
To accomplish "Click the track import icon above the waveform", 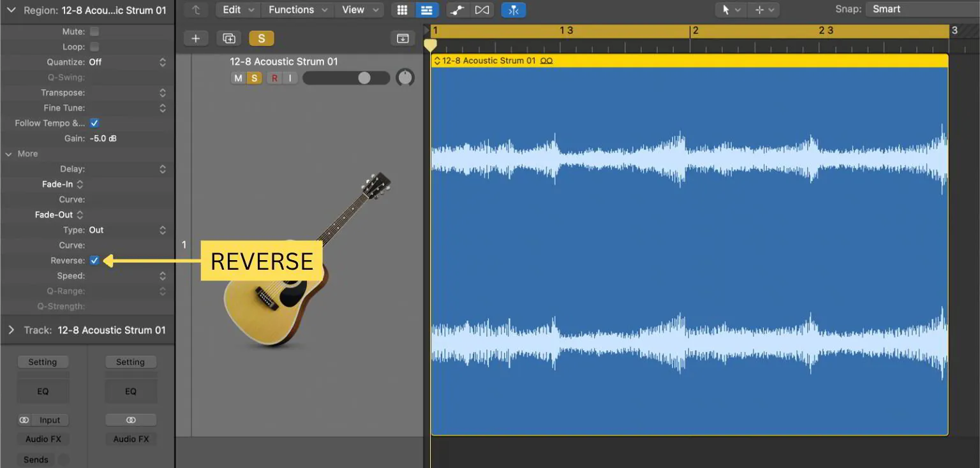I will pos(403,38).
